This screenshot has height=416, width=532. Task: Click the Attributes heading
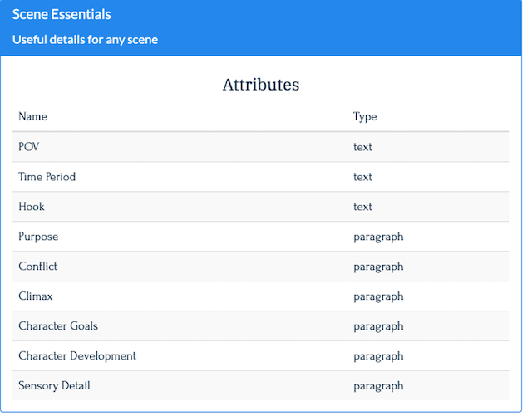(260, 85)
